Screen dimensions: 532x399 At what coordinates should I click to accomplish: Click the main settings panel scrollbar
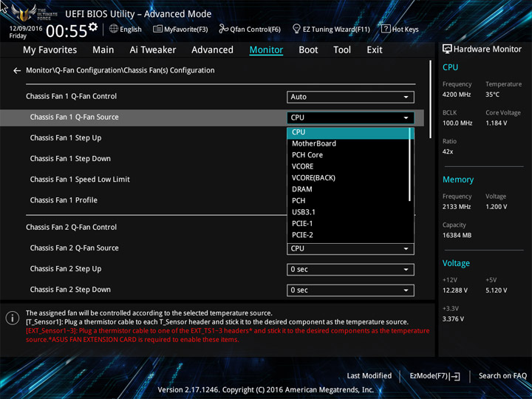pos(431,99)
